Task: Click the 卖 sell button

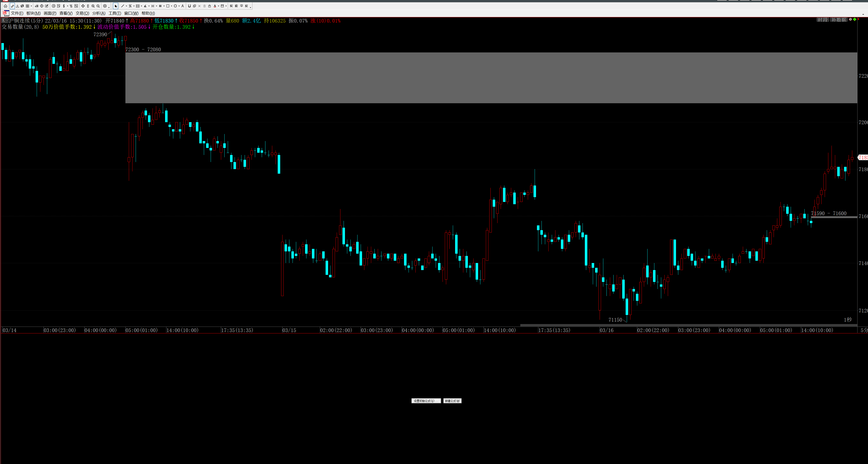Action: [236, 6]
